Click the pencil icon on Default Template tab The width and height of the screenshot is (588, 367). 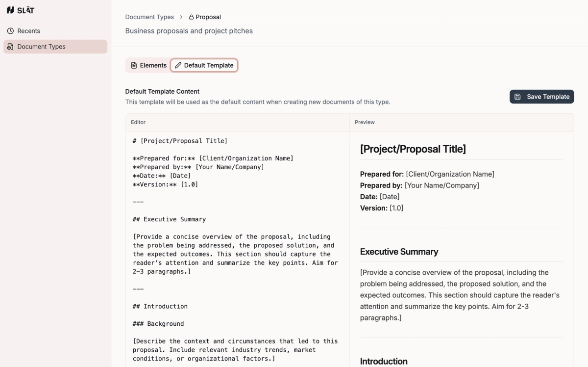(178, 65)
